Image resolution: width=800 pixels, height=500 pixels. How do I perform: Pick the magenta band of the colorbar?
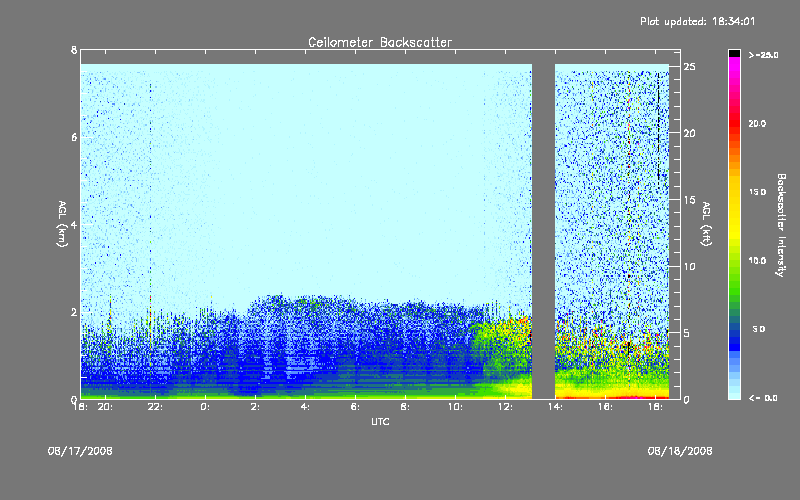pyautogui.click(x=734, y=66)
